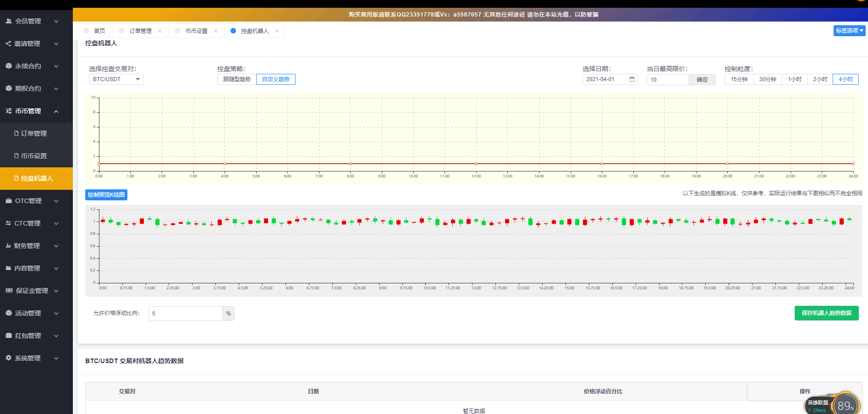Image resolution: width=868 pixels, height=414 pixels.
Task: Click the 会员管理 user icon in sidebar
Action: [x=9, y=21]
